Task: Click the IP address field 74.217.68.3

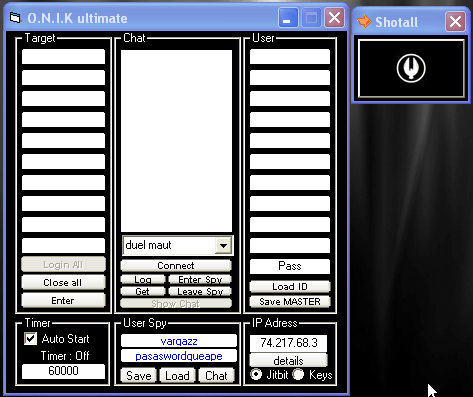Action: pyautogui.click(x=288, y=343)
